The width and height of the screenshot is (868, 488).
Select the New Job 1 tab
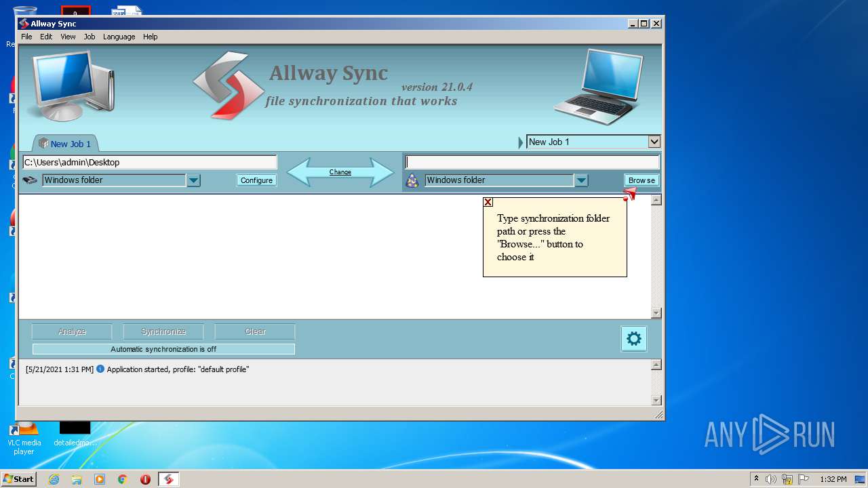66,144
